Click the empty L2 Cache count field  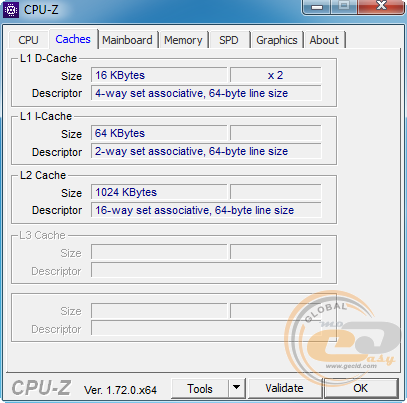pyautogui.click(x=276, y=192)
